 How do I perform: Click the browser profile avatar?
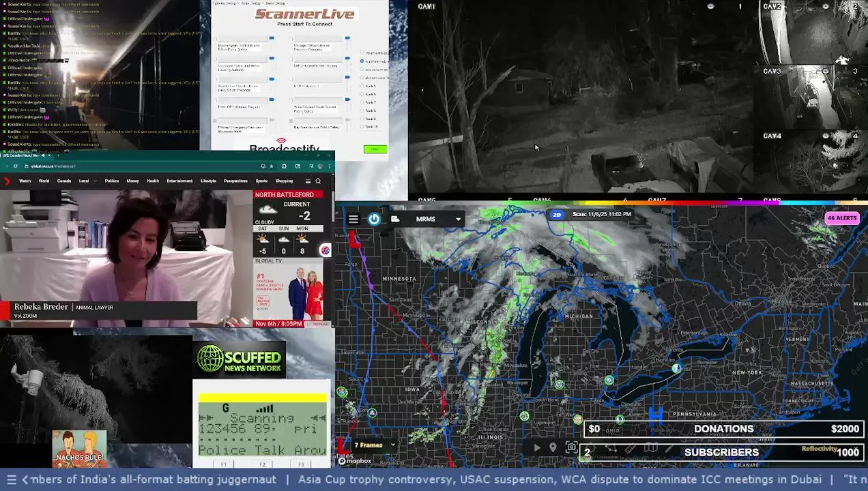click(x=320, y=166)
